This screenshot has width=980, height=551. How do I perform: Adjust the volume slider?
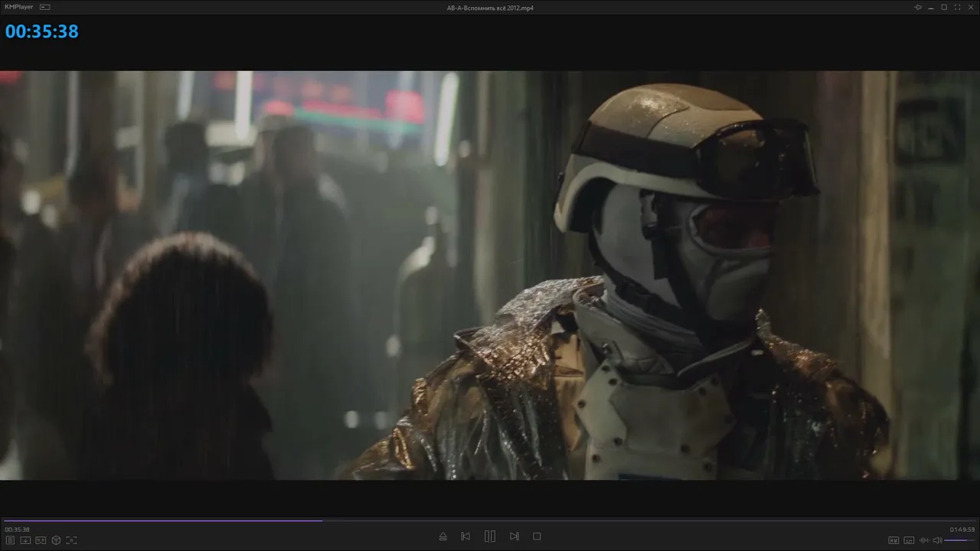[960, 540]
